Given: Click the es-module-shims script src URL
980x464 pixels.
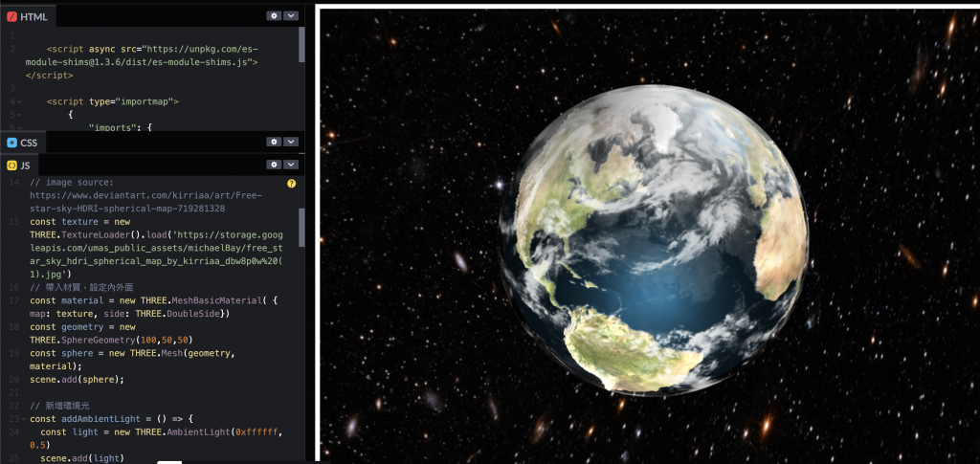Looking at the screenshot, I should click(142, 55).
